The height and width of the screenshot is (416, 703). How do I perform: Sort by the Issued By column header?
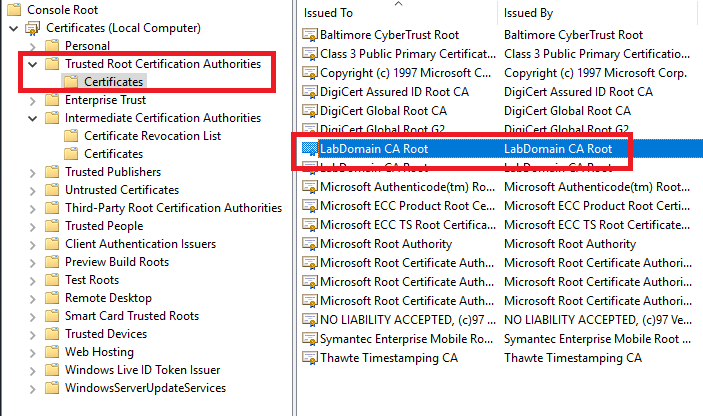(x=530, y=13)
